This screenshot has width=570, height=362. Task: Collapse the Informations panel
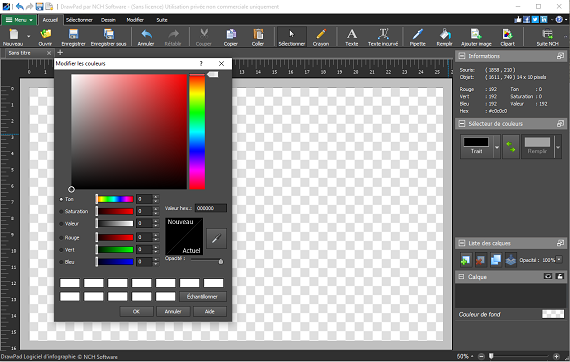462,56
